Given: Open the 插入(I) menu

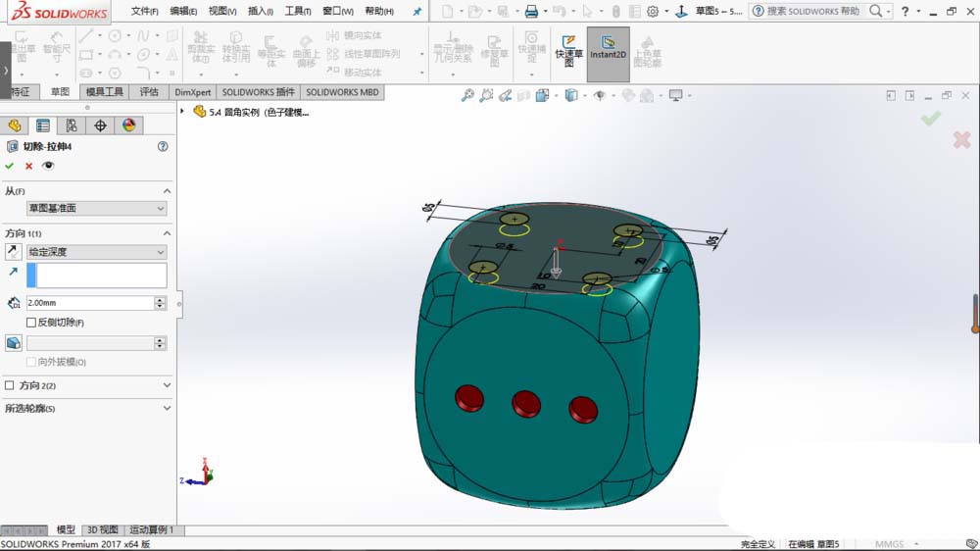Looking at the screenshot, I should [260, 11].
